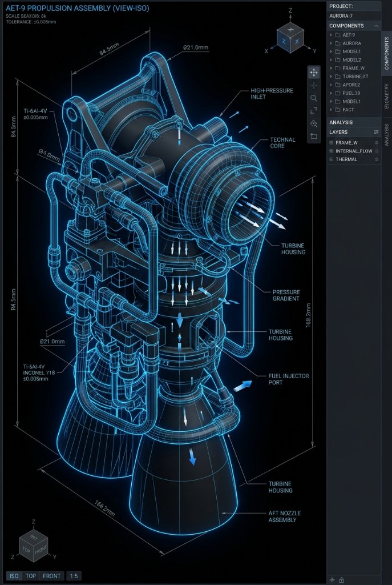Click the MODEL2 folder icon
This screenshot has width=392, height=585.
tap(338, 59)
